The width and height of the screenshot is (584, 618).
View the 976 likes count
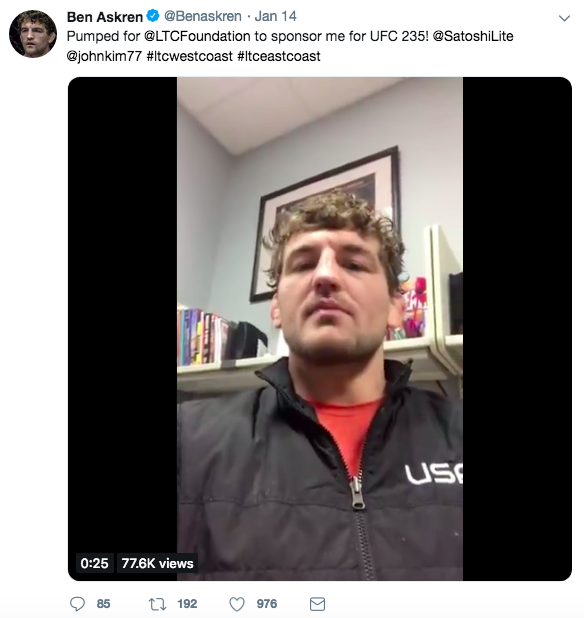point(267,604)
